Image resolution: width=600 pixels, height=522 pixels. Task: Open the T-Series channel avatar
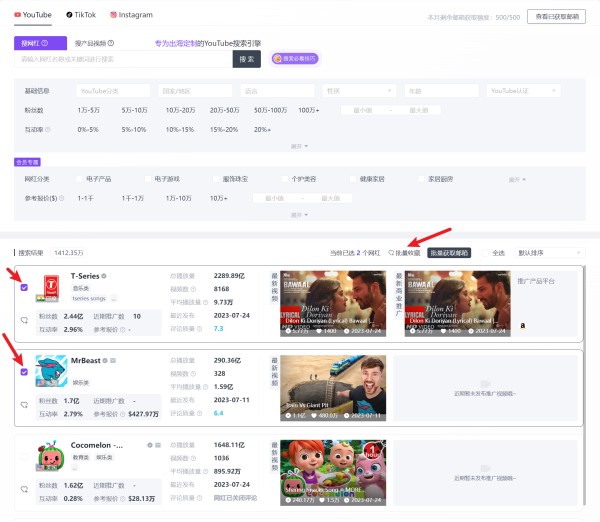coord(51,287)
